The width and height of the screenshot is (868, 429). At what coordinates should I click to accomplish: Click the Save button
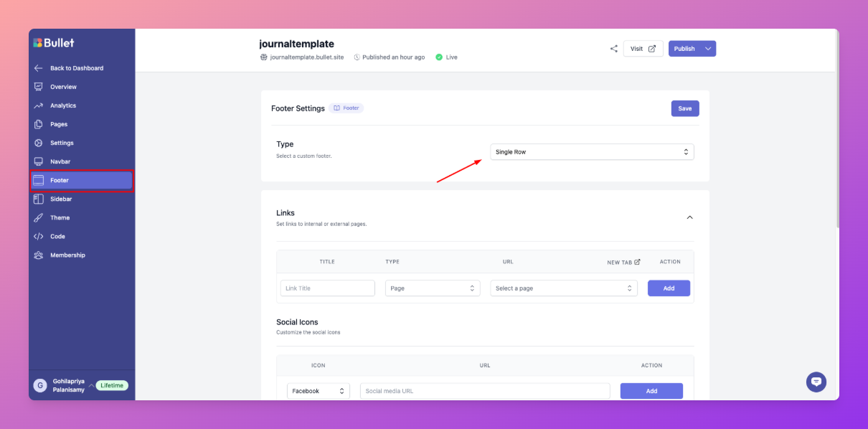[x=685, y=108]
